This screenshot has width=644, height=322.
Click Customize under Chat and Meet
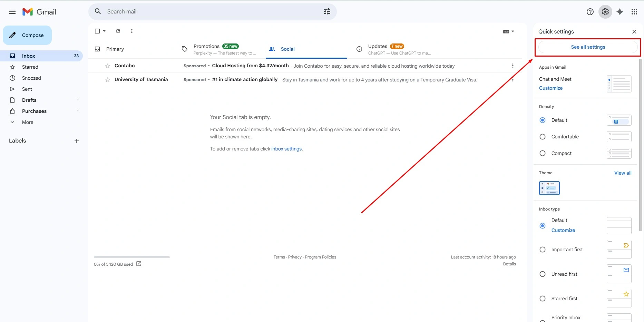point(551,88)
